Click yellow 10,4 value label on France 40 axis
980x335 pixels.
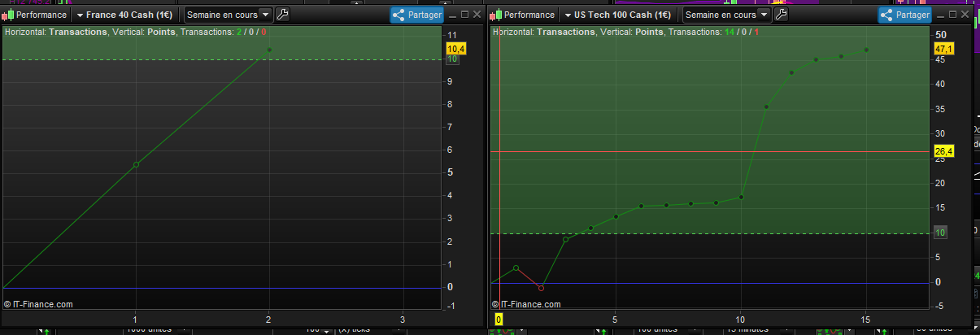pyautogui.click(x=455, y=50)
